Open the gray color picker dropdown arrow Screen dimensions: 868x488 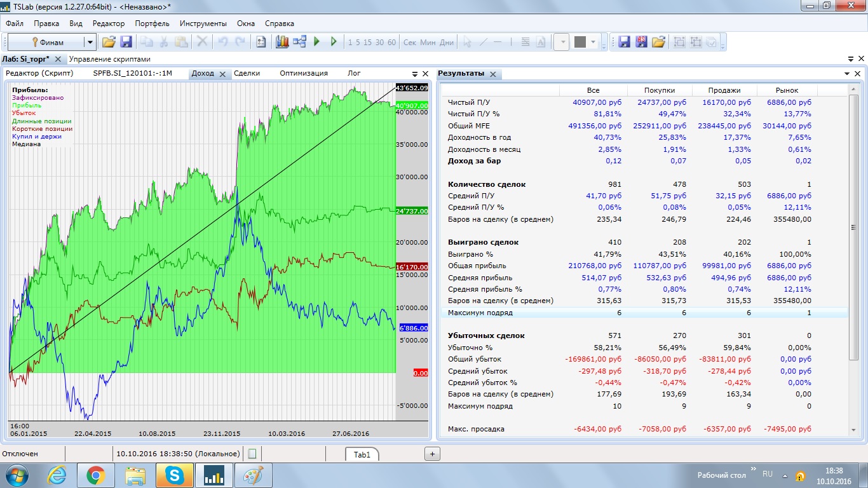pyautogui.click(x=593, y=43)
